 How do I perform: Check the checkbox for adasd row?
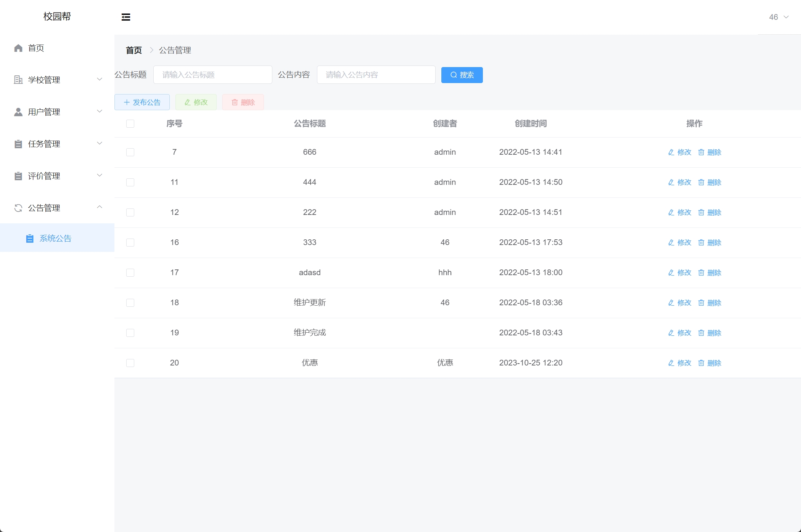[130, 272]
